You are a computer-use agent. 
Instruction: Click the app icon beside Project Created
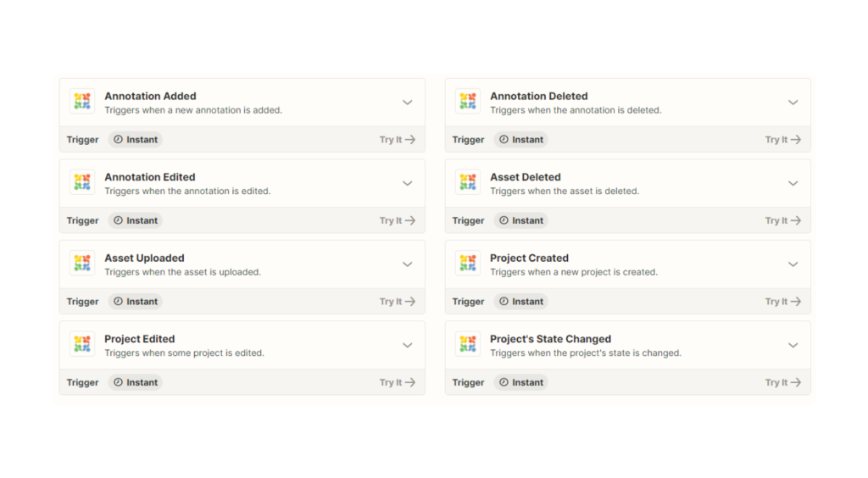(x=468, y=263)
